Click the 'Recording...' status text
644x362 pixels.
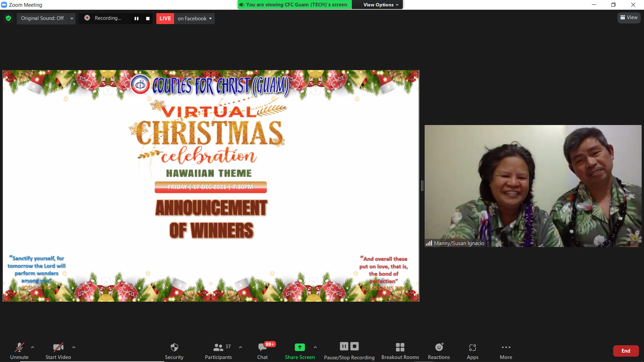[x=108, y=18]
